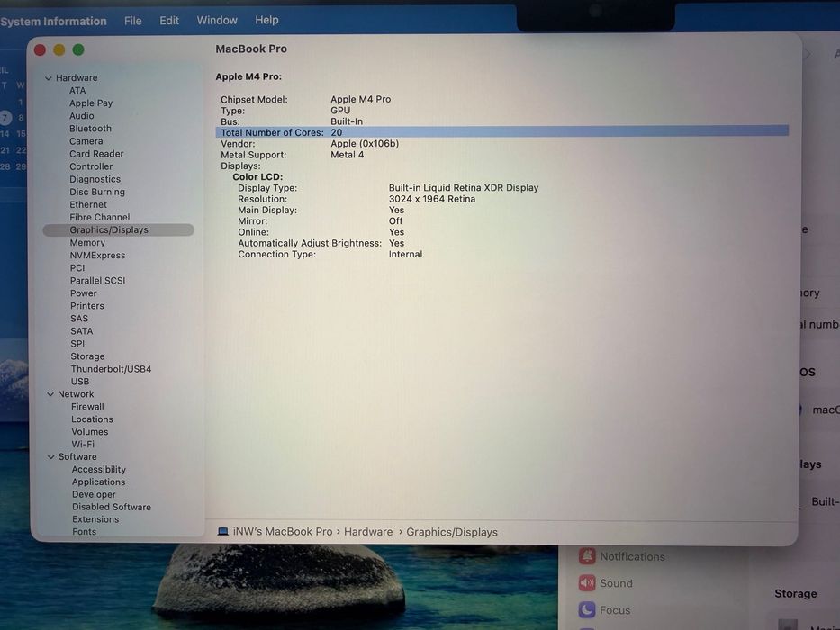This screenshot has width=840, height=630.
Task: Click the laptop icon in path bar
Action: (x=223, y=531)
